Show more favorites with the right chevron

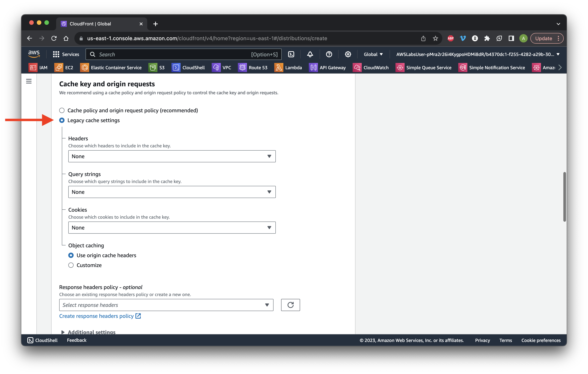[560, 68]
